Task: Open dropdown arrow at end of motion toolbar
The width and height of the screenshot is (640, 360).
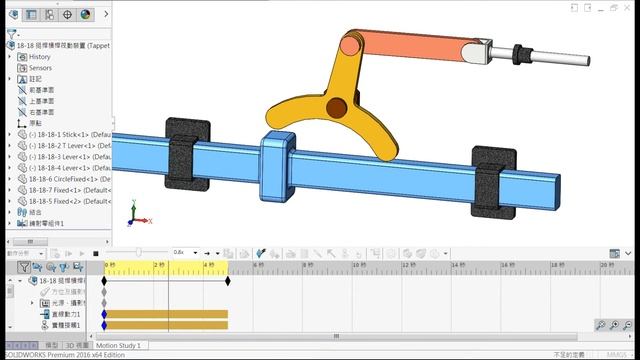Action: pyautogui.click(x=445, y=253)
